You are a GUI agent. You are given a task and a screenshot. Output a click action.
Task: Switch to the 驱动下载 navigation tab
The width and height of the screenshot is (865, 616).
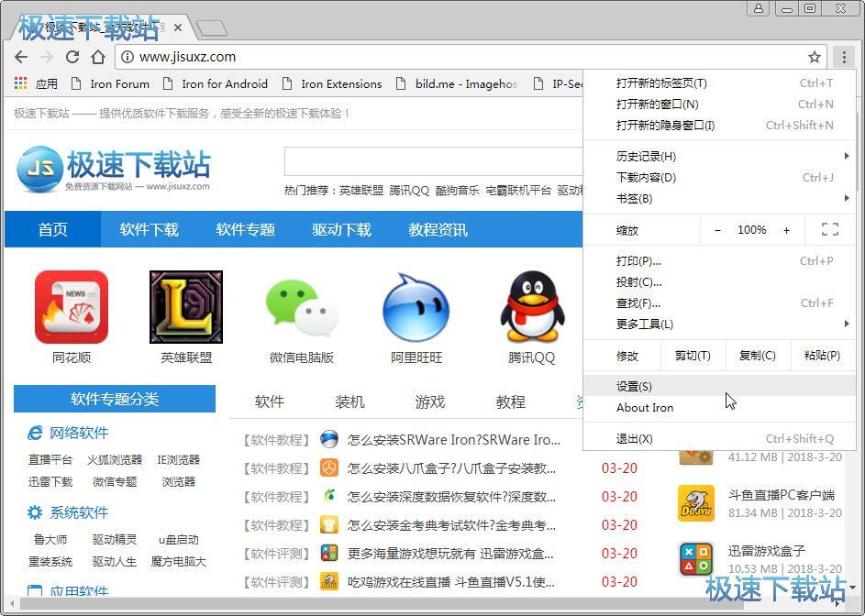(340, 230)
